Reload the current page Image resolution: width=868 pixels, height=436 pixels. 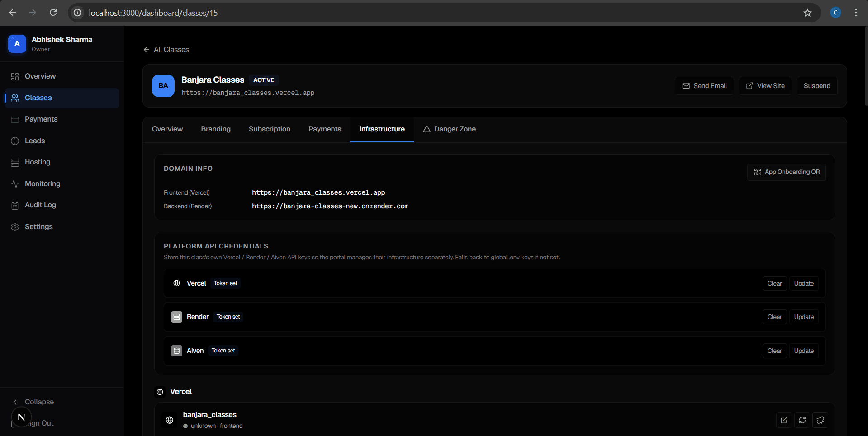click(x=53, y=13)
